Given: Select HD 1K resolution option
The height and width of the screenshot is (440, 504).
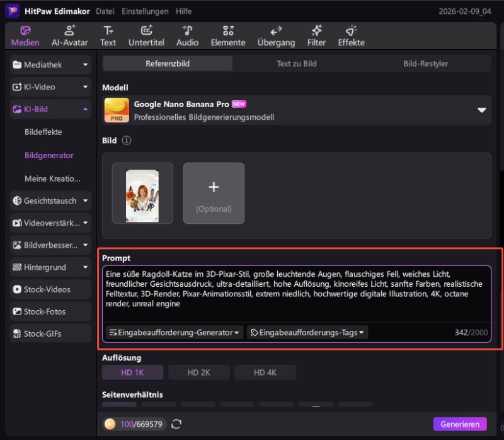Looking at the screenshot, I should (x=132, y=373).
